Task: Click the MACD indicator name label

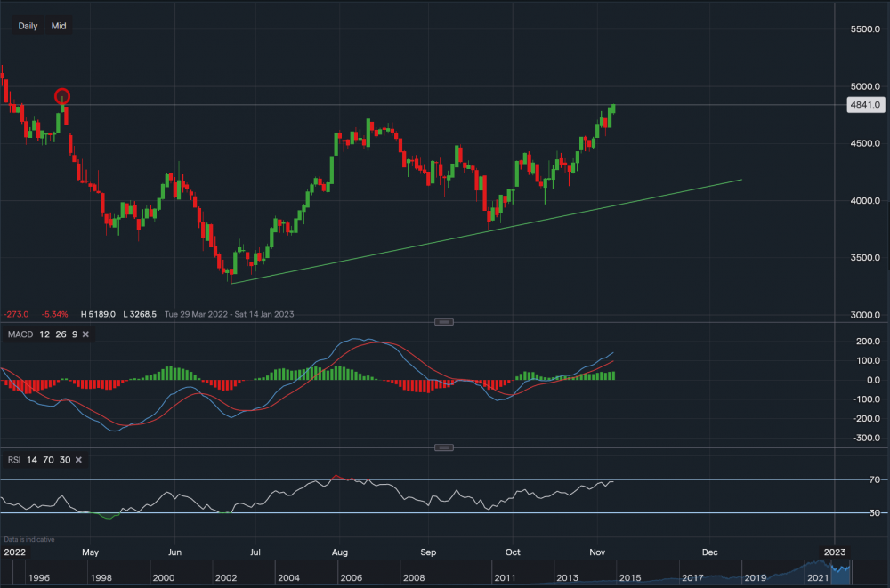Action: click(22, 334)
